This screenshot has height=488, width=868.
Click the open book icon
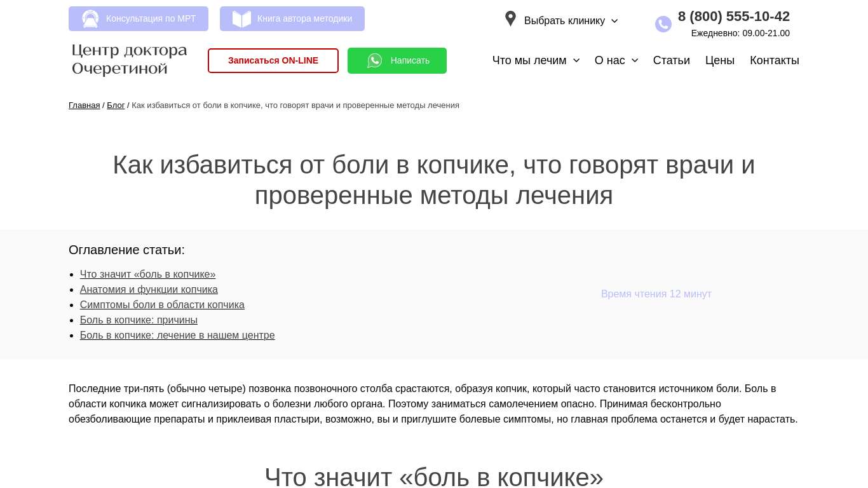click(241, 19)
